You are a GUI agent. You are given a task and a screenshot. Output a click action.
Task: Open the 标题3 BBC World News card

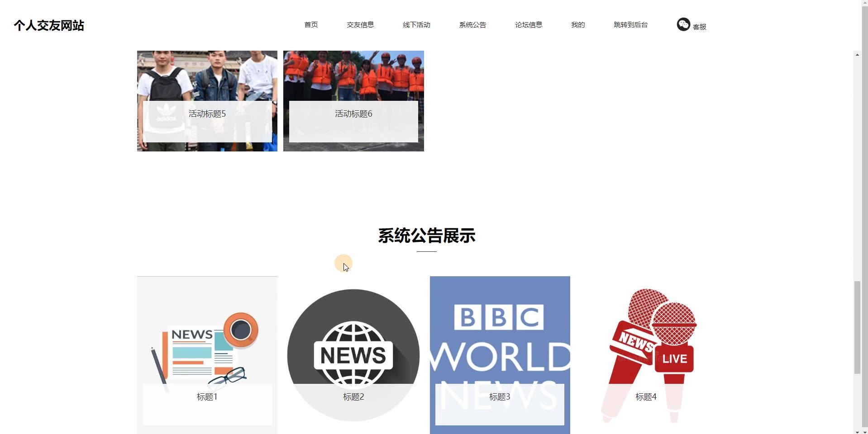(x=500, y=355)
